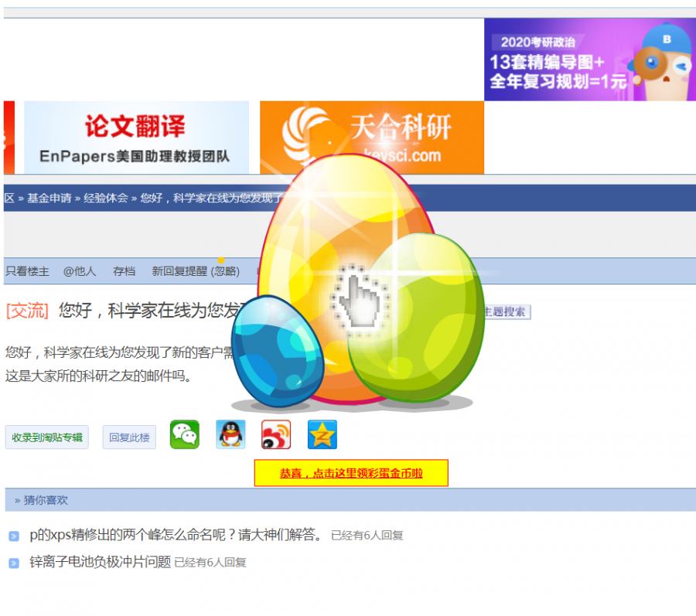Click the 恭喜，点击这里领彩蛋金币啦 banner

click(x=351, y=473)
